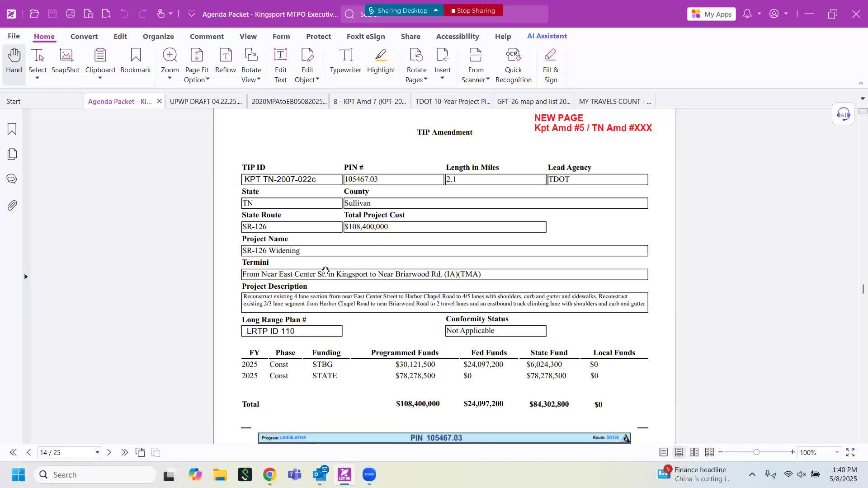Switch to TDOT 10-Year Project document tab
Viewport: 868px width, 488px height.
452,101
